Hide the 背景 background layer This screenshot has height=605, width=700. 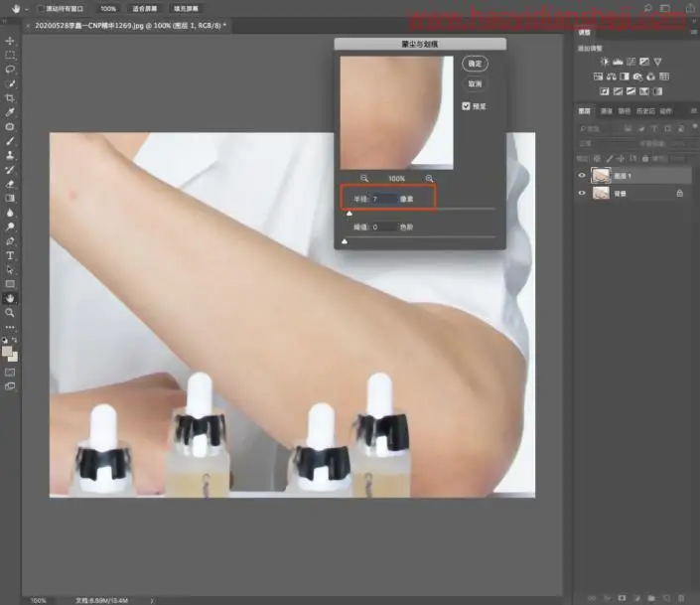coord(581,193)
